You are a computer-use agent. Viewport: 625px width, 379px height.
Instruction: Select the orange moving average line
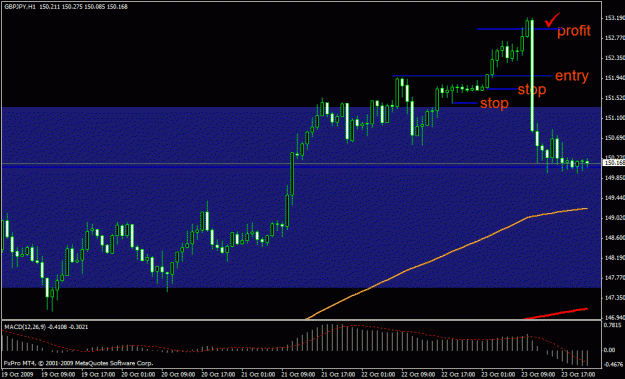coord(446,253)
